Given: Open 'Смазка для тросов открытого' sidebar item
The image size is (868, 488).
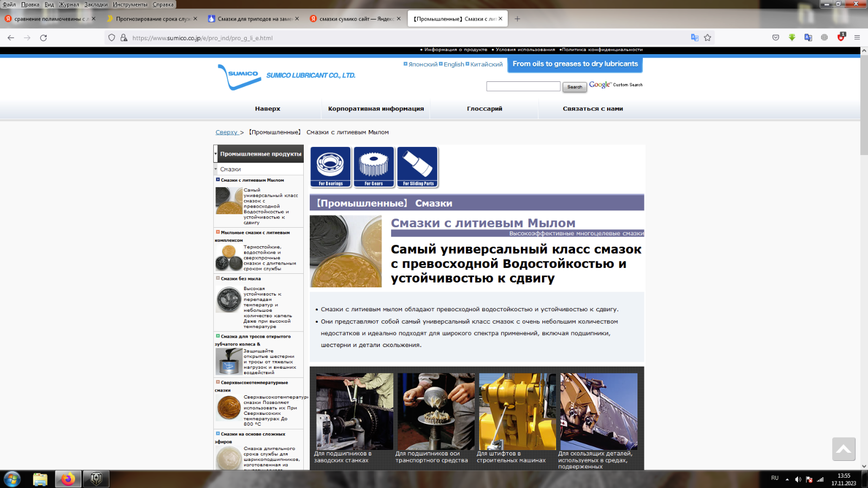Looking at the screenshot, I should point(253,341).
